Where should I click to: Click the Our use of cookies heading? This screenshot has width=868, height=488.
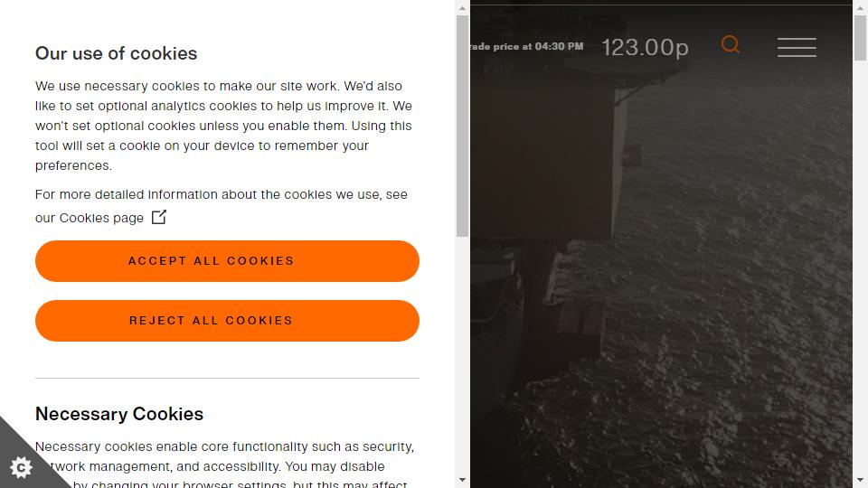pyautogui.click(x=117, y=53)
